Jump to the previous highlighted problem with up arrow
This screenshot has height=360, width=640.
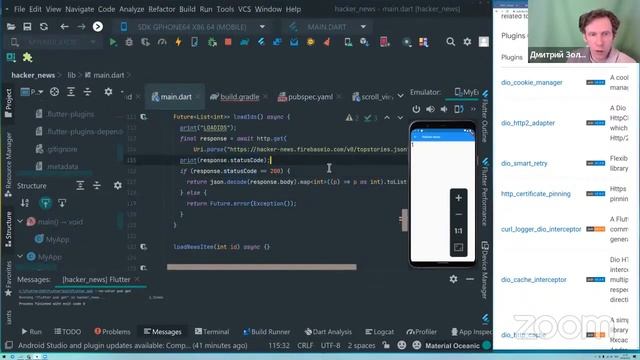[x=387, y=118]
